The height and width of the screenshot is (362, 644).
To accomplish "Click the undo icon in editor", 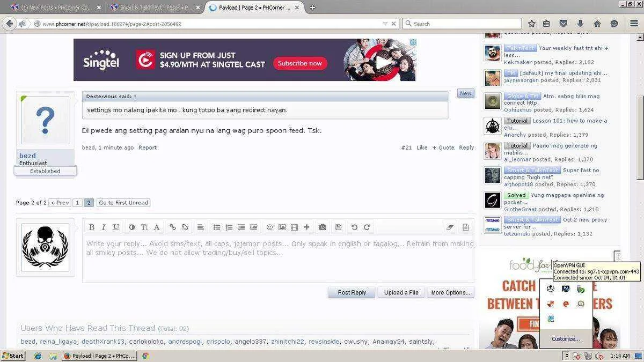I will click(x=354, y=227).
